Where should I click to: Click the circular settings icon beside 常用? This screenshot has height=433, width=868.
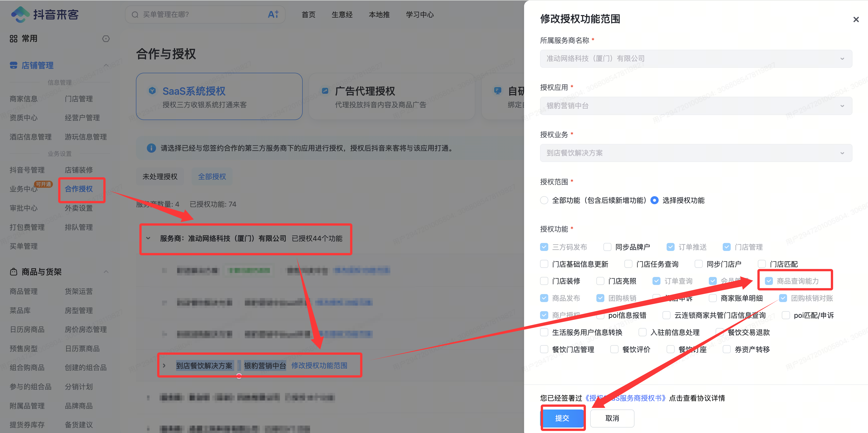(x=106, y=39)
